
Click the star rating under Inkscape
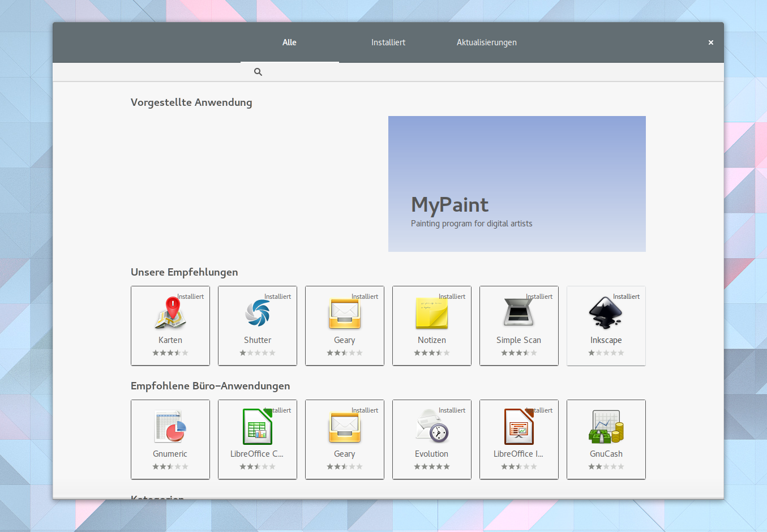click(x=606, y=353)
